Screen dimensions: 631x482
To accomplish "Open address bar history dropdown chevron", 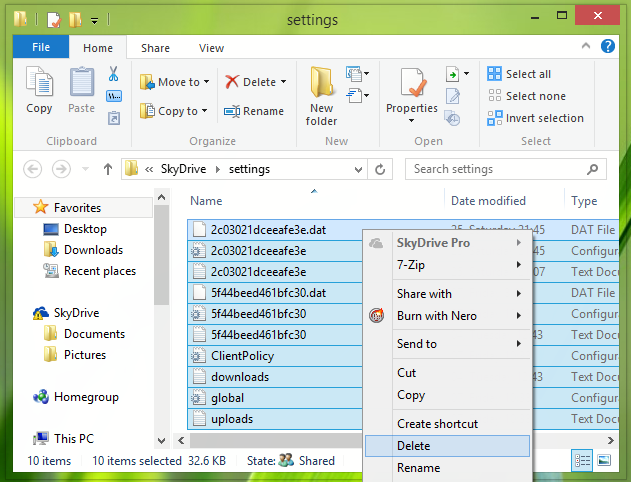I will 358,170.
